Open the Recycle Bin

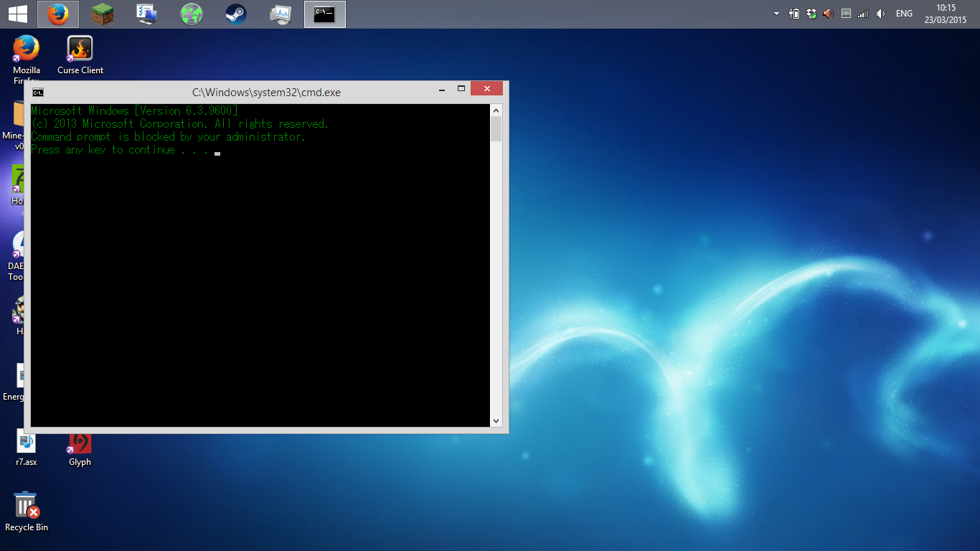[x=27, y=506]
